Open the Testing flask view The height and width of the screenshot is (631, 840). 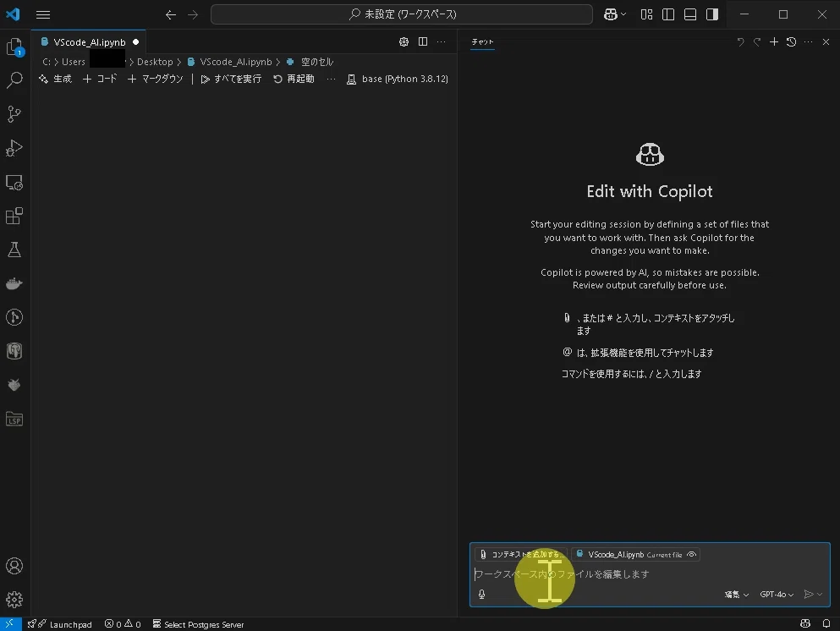(x=14, y=250)
